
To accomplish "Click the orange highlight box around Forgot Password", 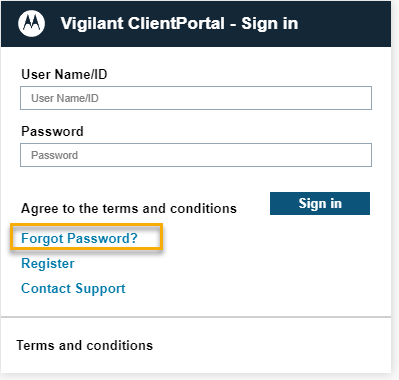I will 87,237.
